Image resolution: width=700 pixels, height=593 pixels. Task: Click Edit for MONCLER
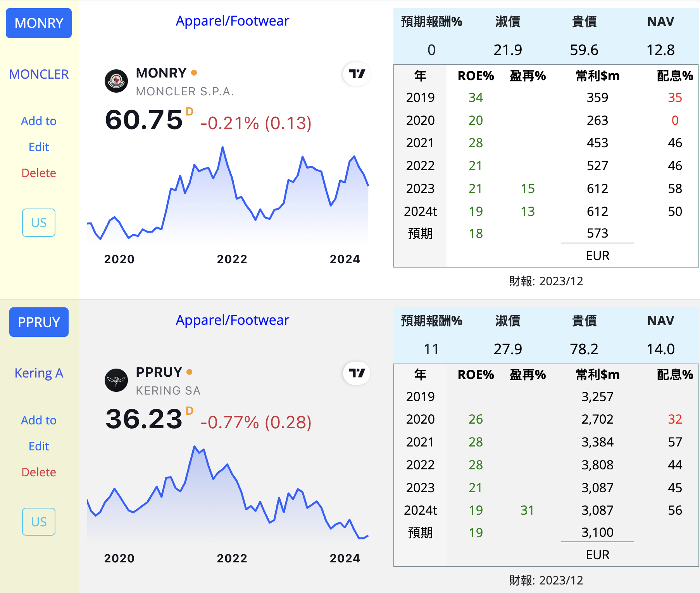tap(39, 147)
